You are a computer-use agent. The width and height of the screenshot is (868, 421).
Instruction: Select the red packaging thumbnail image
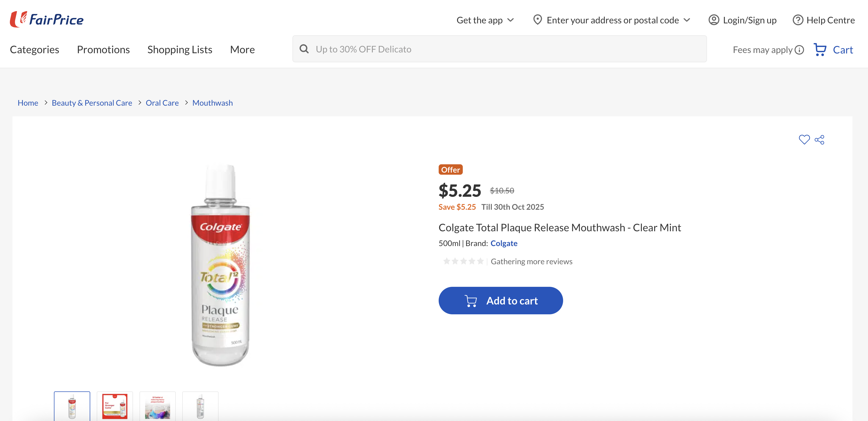(115, 406)
